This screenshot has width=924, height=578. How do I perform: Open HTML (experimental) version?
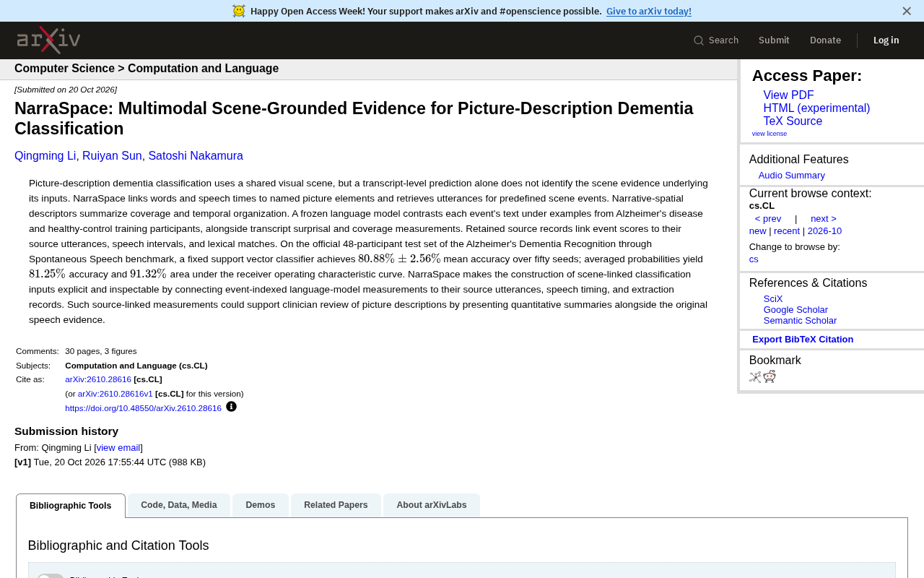(x=816, y=108)
